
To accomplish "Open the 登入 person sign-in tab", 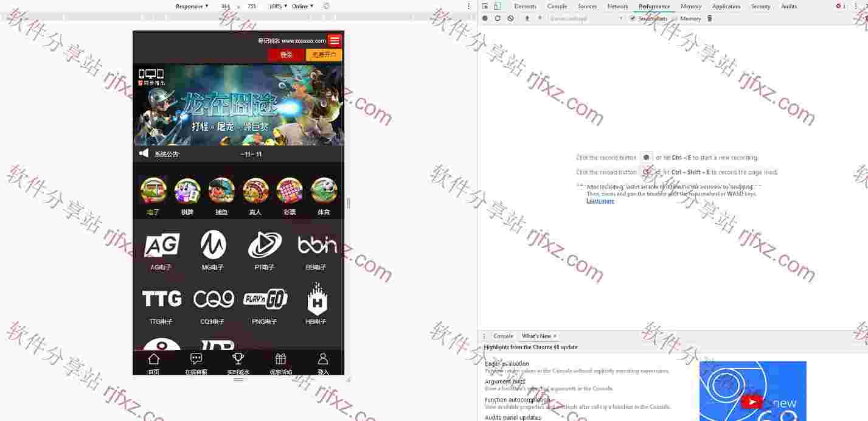I will [x=323, y=363].
